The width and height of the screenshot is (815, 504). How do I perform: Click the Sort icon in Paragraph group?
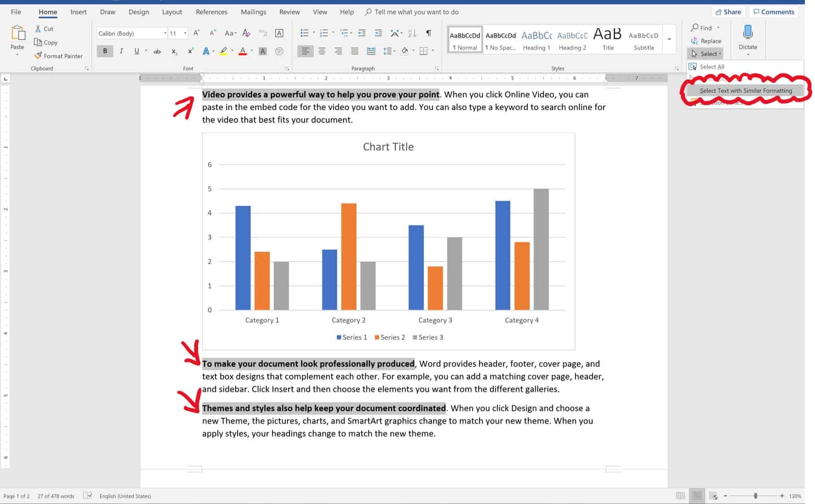pyautogui.click(x=411, y=33)
